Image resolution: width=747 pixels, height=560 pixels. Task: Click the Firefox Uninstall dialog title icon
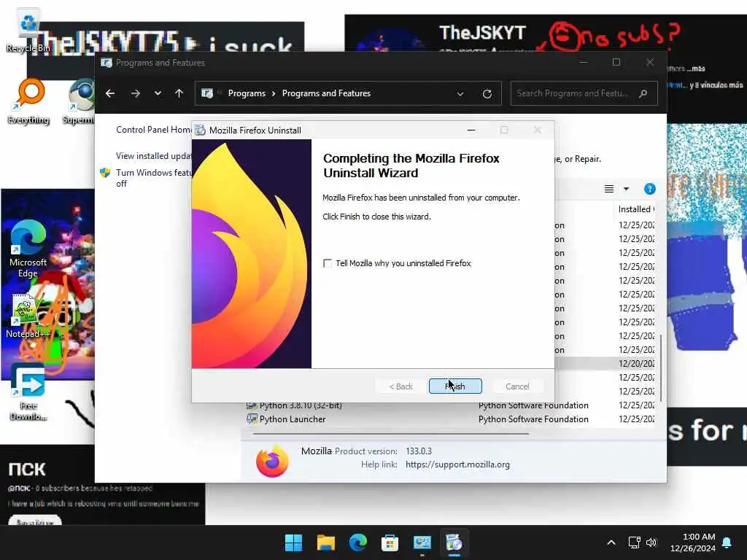201,130
